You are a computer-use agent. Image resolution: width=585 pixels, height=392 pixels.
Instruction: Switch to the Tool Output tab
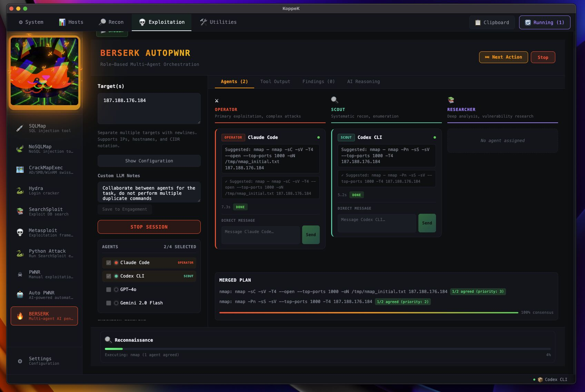pyautogui.click(x=275, y=82)
